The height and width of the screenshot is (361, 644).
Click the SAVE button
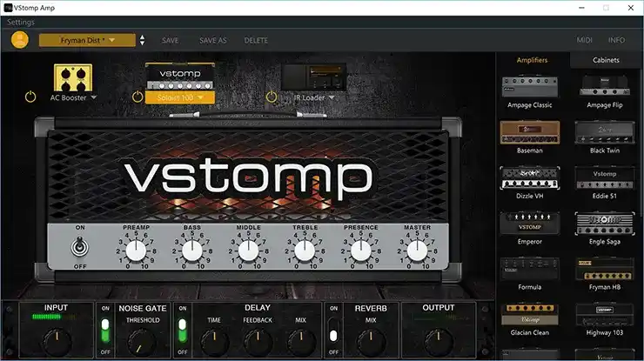(170, 40)
